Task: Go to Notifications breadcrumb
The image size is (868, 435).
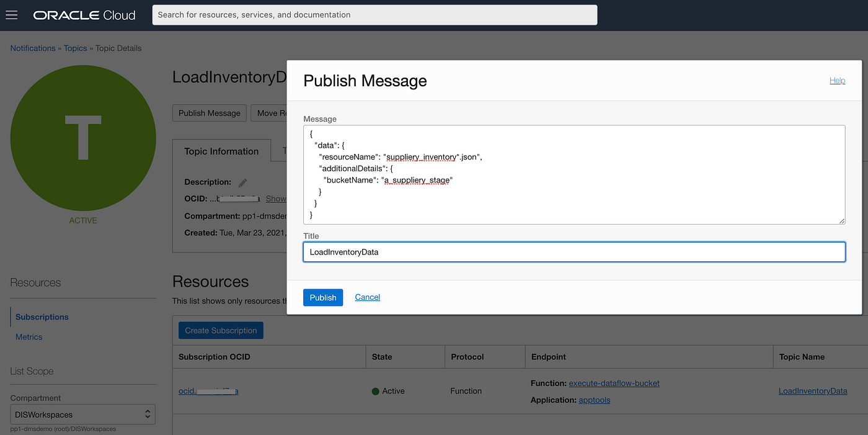Action: coord(33,48)
